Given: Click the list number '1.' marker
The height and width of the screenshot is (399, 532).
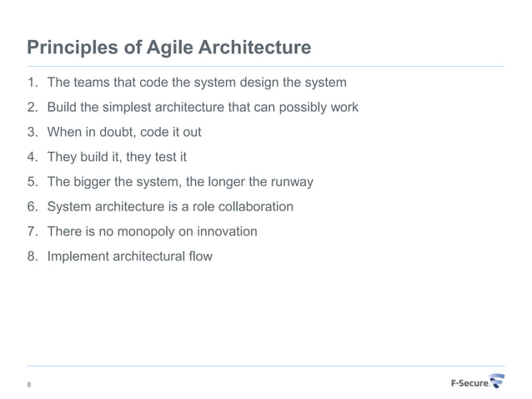Looking at the screenshot, I should click(33, 83).
